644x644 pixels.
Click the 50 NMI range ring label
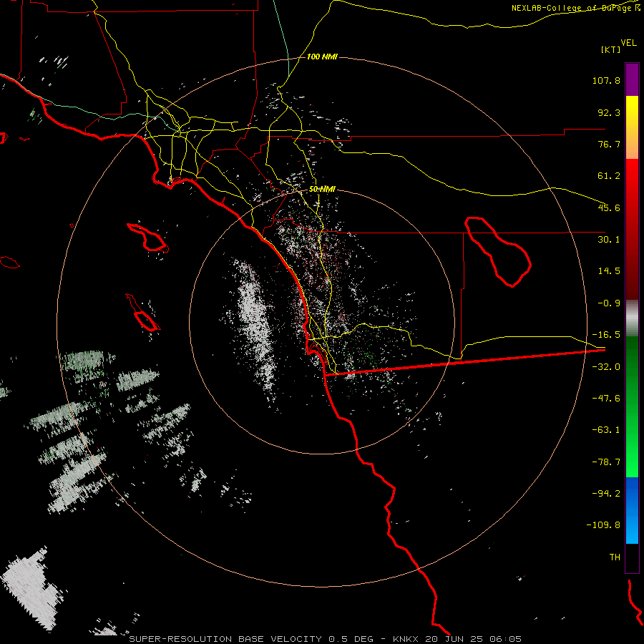click(322, 190)
